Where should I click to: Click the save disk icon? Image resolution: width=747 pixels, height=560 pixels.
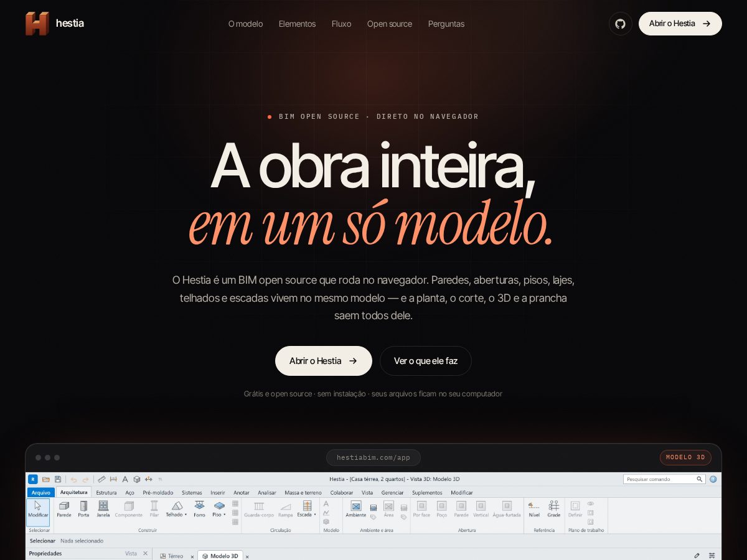click(x=58, y=479)
